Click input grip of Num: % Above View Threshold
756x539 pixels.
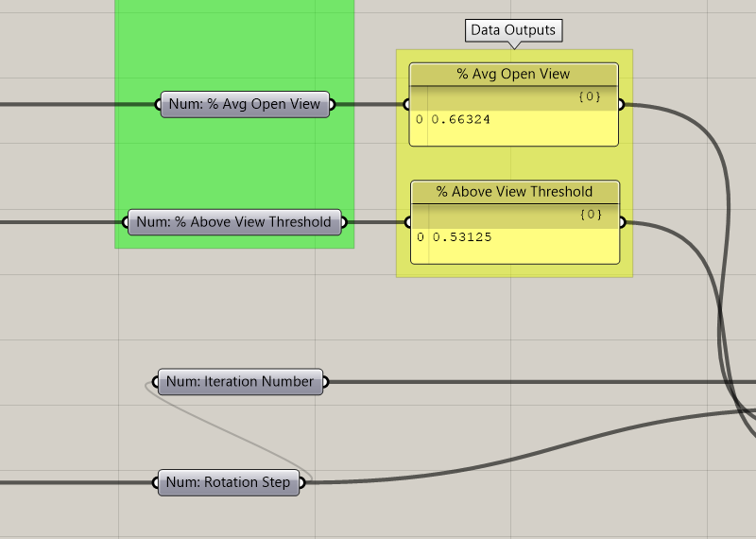pos(126,223)
